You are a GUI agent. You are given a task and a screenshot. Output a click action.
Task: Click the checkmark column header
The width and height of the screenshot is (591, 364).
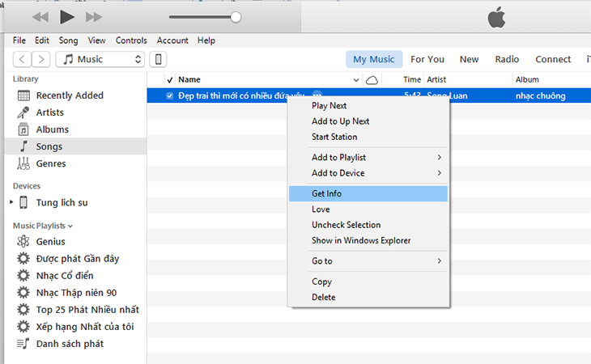[x=169, y=80]
